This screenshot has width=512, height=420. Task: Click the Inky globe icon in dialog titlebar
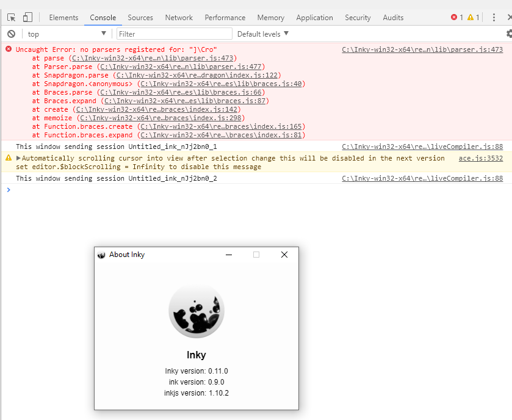(101, 255)
